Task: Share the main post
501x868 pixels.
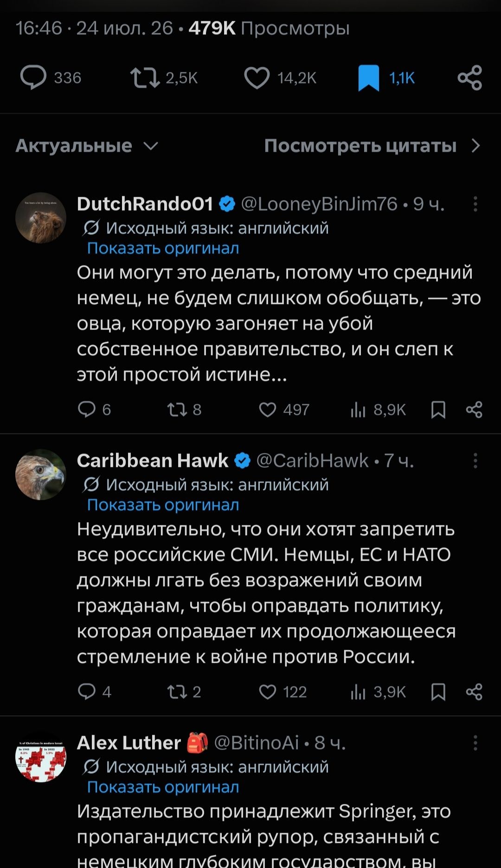Action: coord(470,78)
